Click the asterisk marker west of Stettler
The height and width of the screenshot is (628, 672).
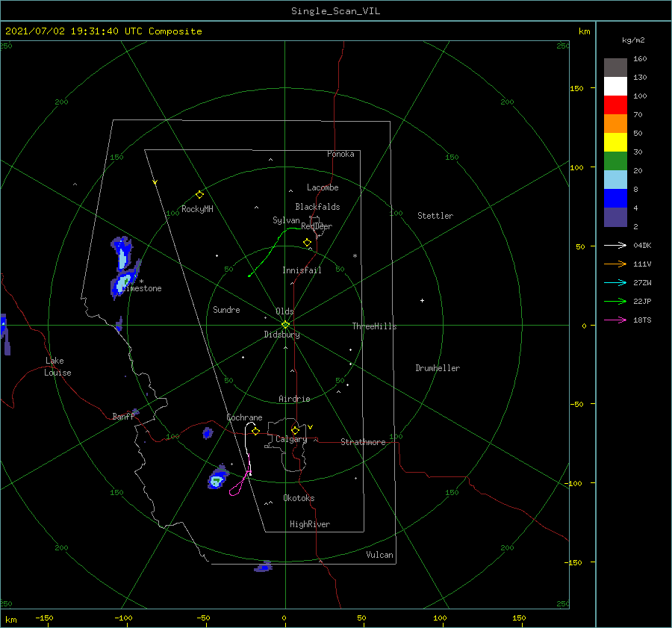coord(355,256)
